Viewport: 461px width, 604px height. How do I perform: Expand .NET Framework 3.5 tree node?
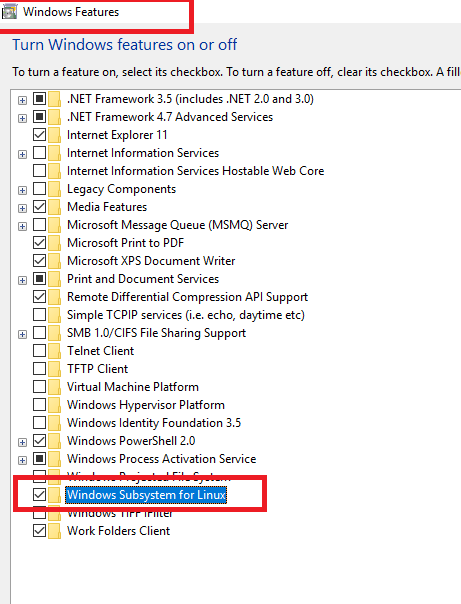tap(22, 100)
